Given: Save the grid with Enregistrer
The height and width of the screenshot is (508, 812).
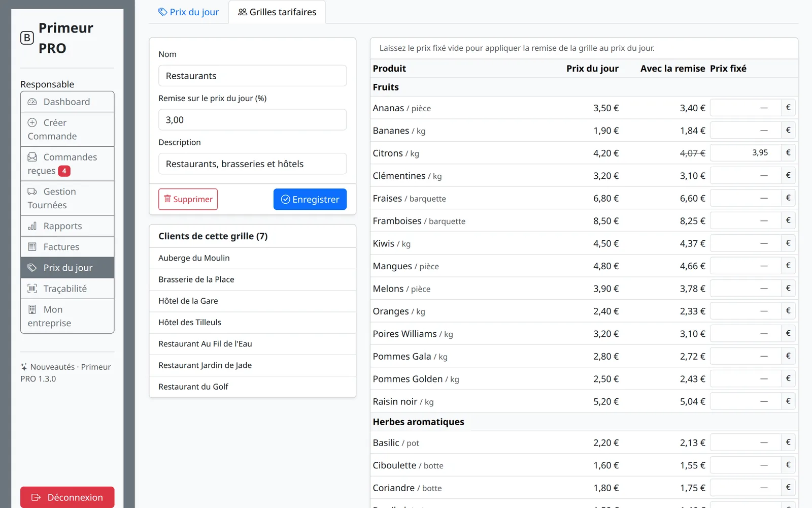Looking at the screenshot, I should coord(310,199).
